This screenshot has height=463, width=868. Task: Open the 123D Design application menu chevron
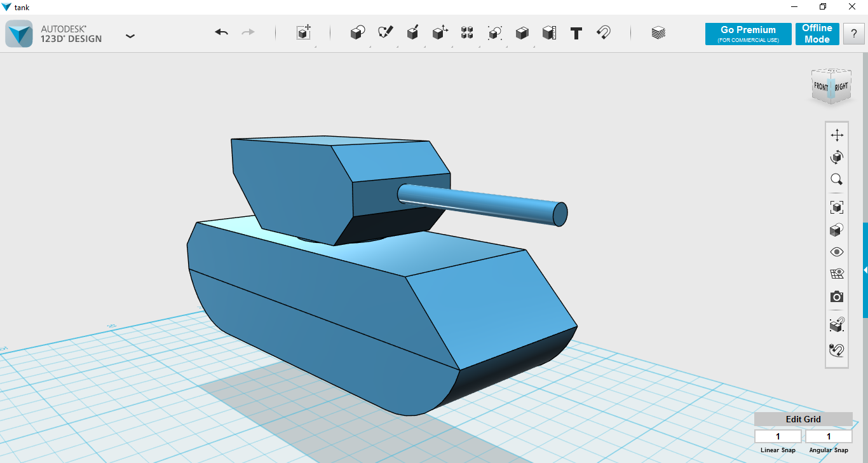coord(130,36)
